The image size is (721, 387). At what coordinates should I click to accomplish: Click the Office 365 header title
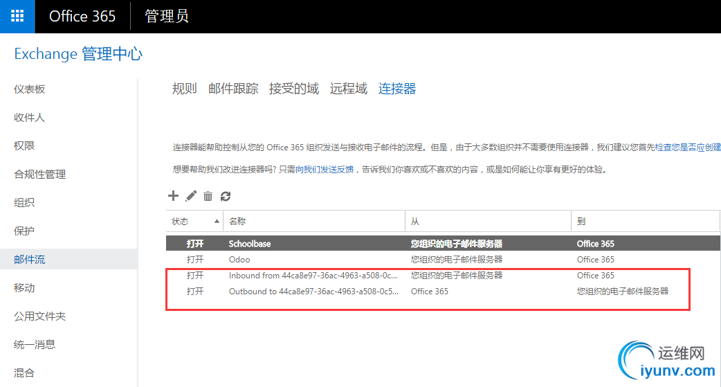pos(82,17)
